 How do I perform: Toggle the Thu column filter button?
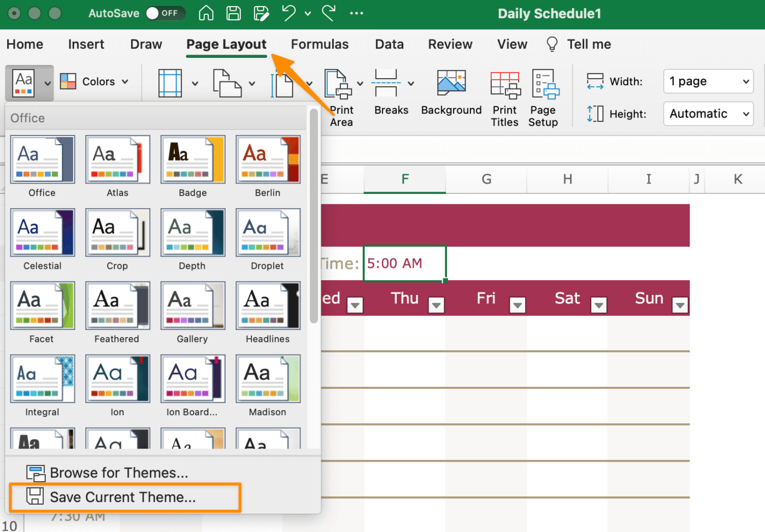click(436, 305)
